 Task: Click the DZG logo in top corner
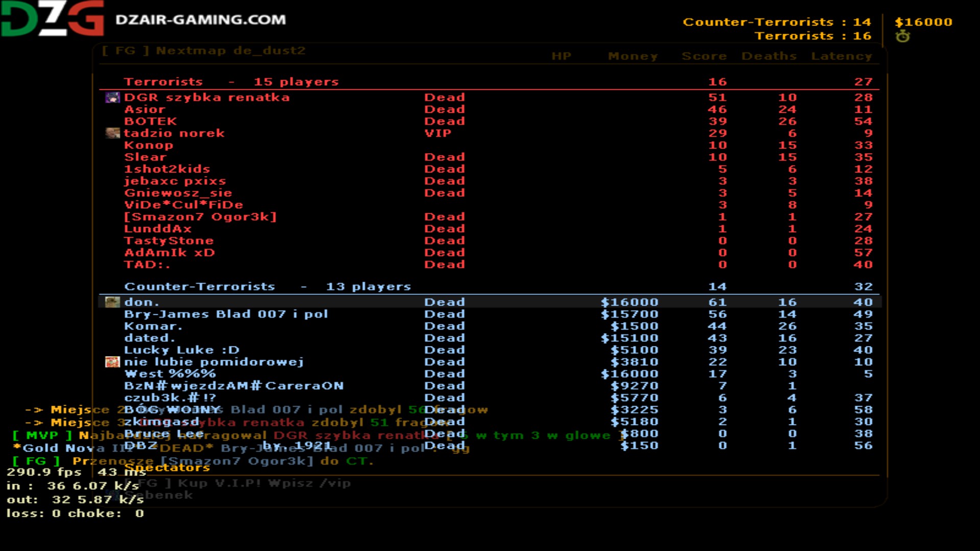52,19
